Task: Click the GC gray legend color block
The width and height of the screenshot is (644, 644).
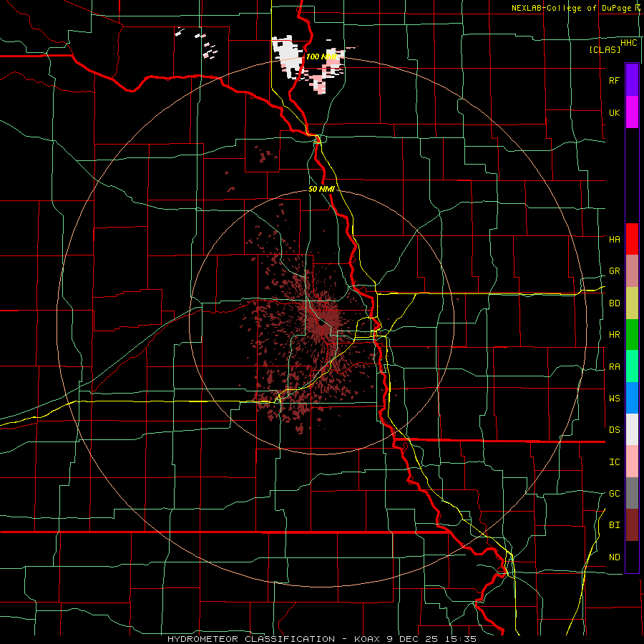Action: point(632,493)
